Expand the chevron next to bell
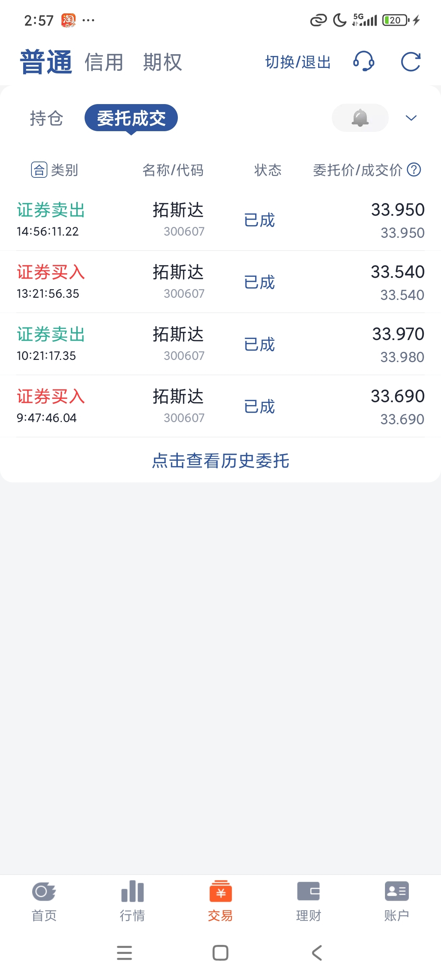The height and width of the screenshot is (980, 441). point(411,118)
